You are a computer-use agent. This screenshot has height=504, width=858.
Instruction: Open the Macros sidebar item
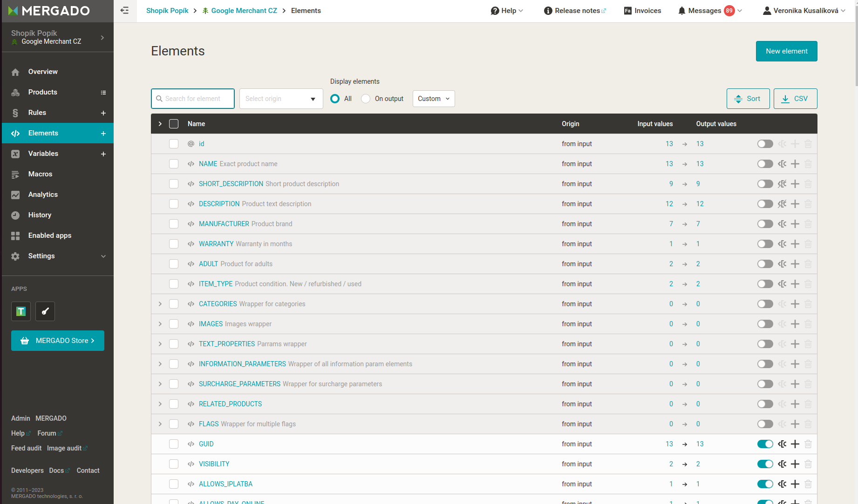tap(58, 174)
